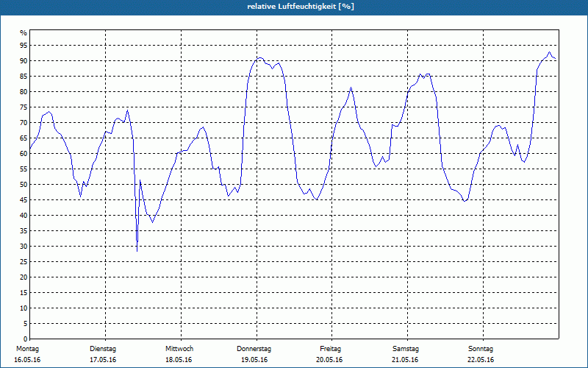Click the '10' y-axis value

tap(24, 308)
